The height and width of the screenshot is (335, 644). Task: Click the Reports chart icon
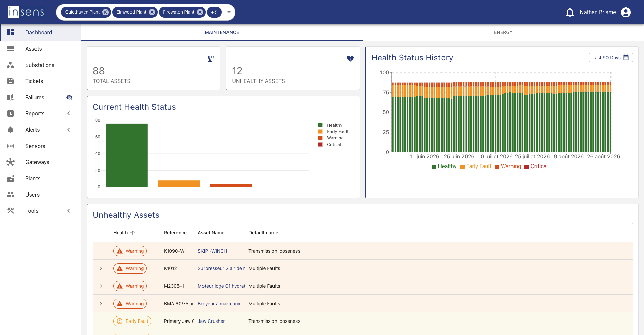(x=10, y=113)
